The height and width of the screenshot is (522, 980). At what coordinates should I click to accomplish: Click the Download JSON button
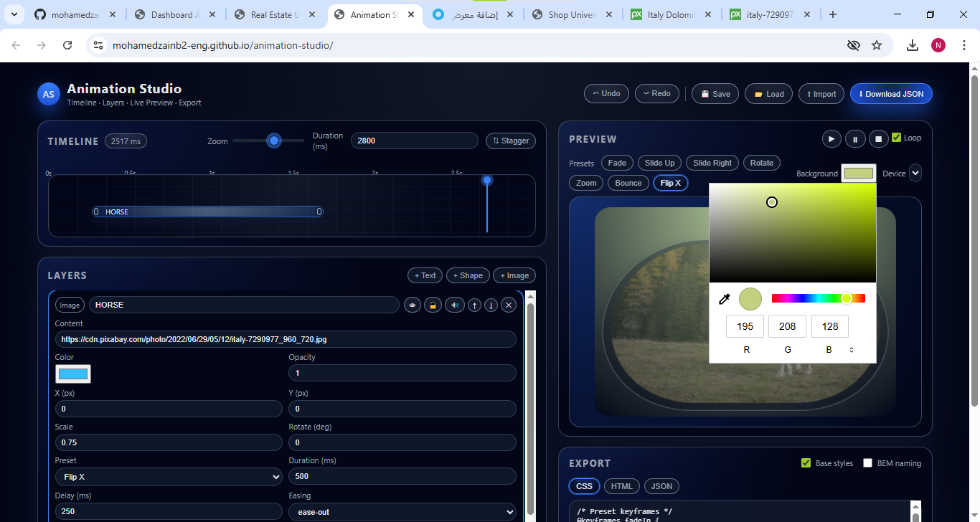891,94
